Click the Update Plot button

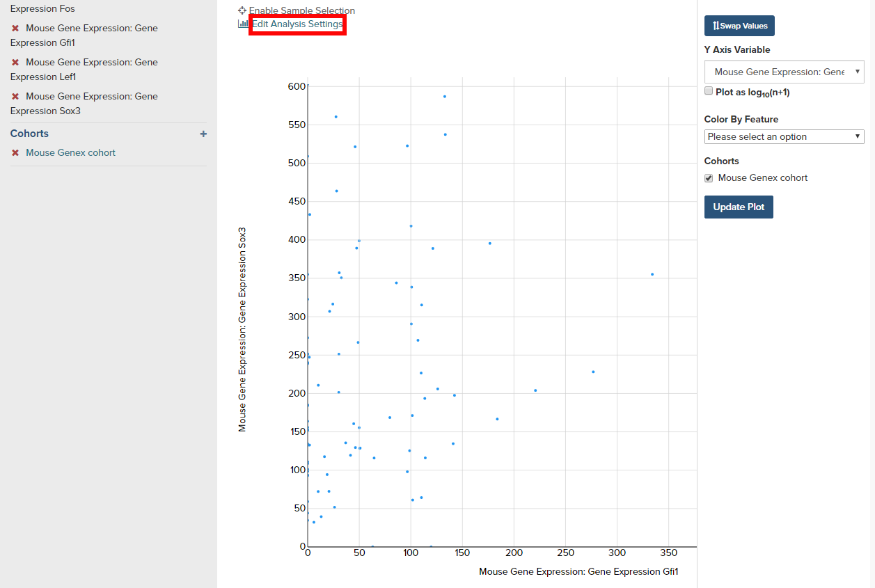(739, 207)
